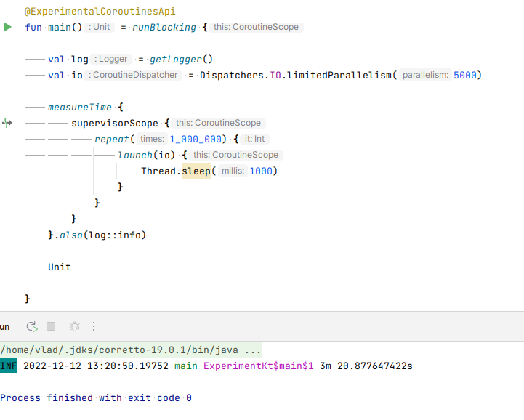Click the 'millis:' parameter hint
This screenshot has height=420, width=524.
[x=233, y=171]
